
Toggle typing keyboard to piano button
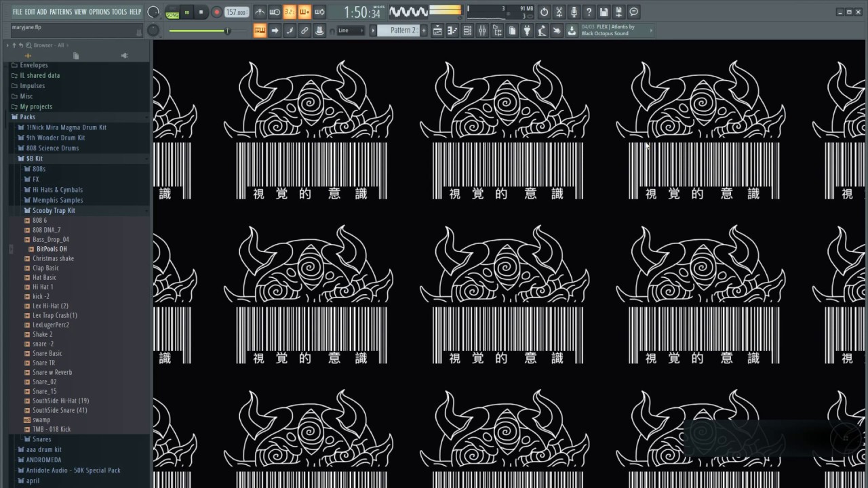pos(260,30)
